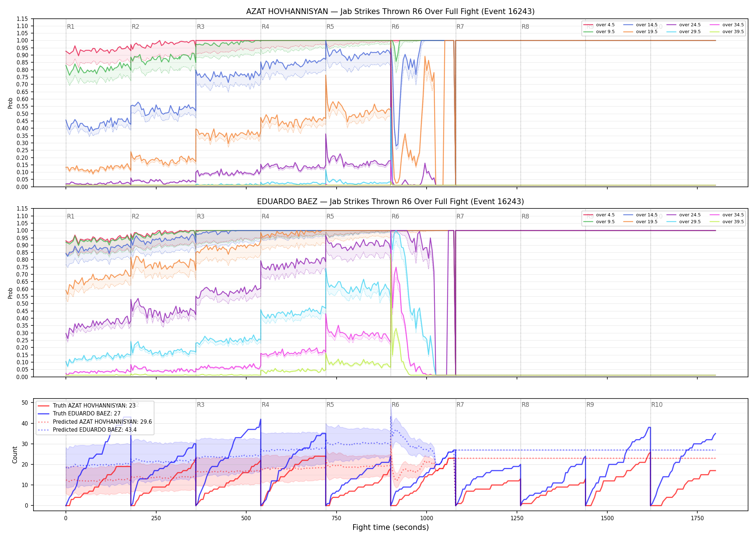756x540 pixels.
Task: Click the 1000 tick on the time axis
Action: pos(427,518)
